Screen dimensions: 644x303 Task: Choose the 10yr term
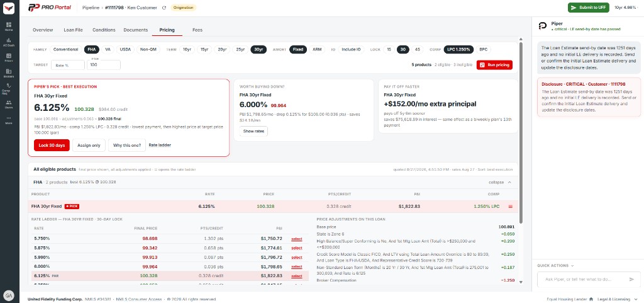[187, 49]
